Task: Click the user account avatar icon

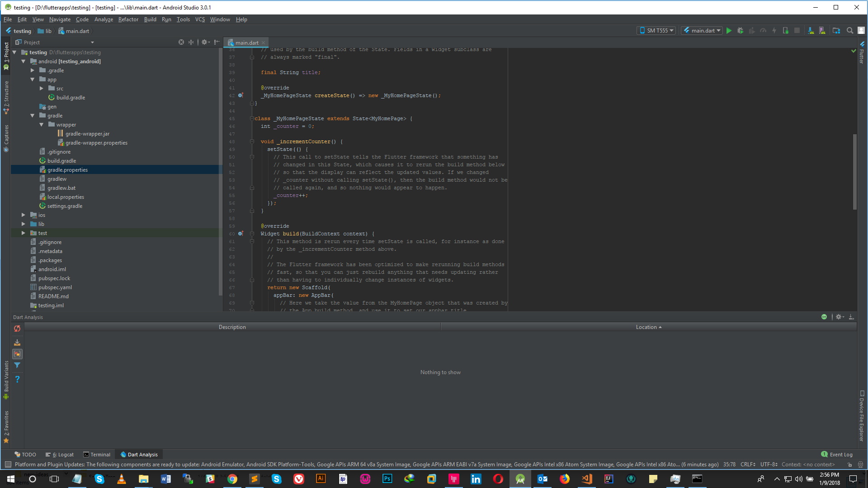Action: pos(861,31)
